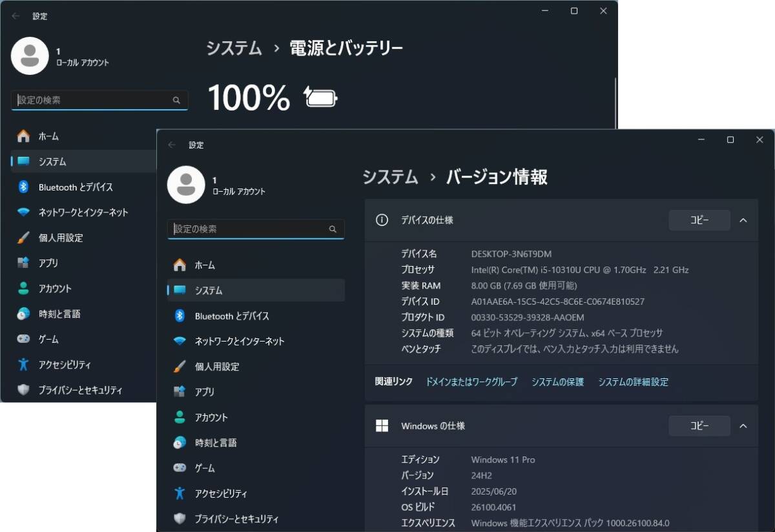Click the Windows logo beside Windows の仕様

click(382, 426)
